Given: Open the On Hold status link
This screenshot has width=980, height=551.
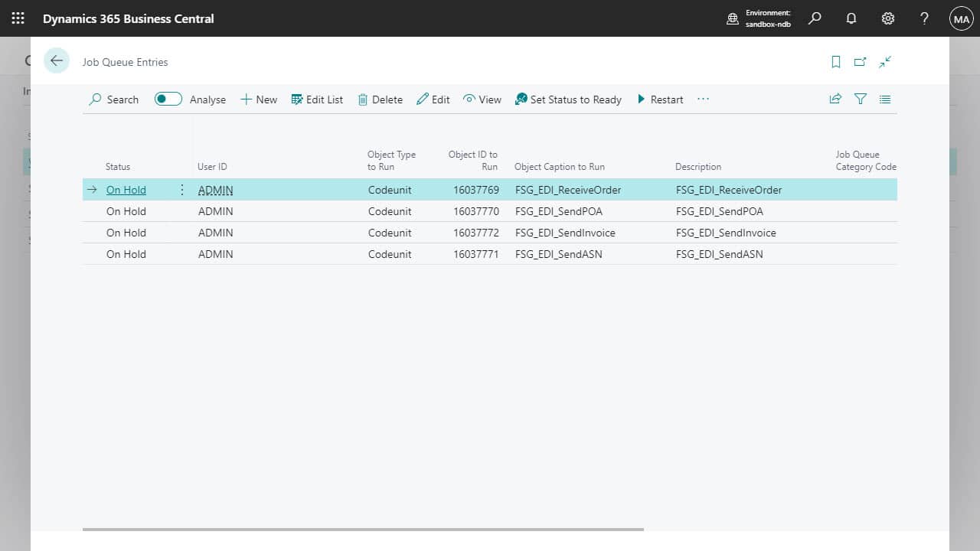Looking at the screenshot, I should click(x=126, y=190).
